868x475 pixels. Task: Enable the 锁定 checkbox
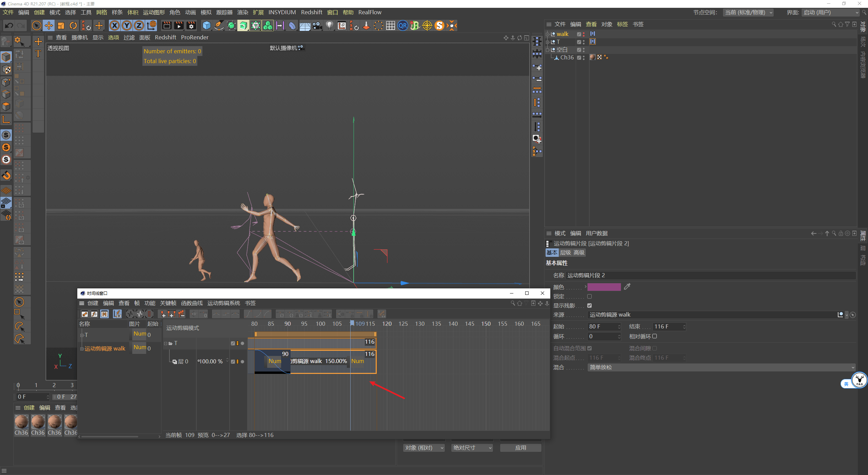pyautogui.click(x=589, y=296)
